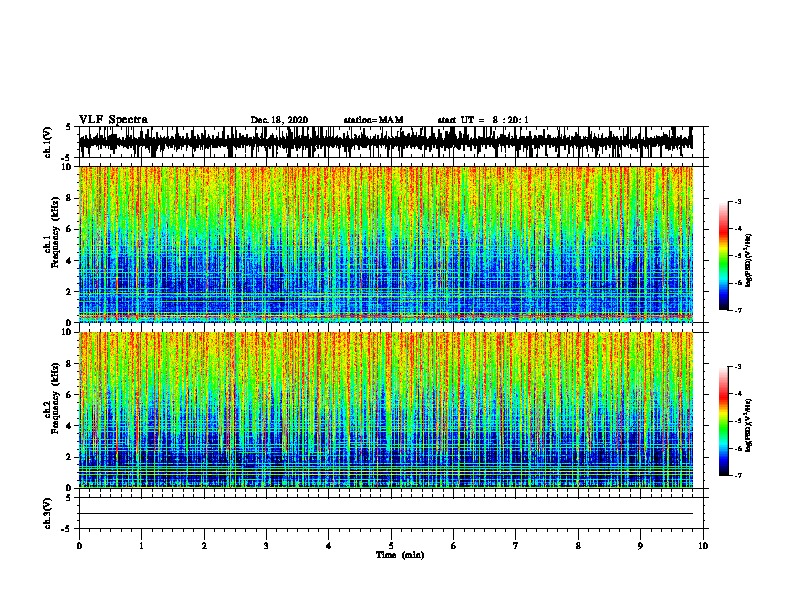Click the ch.2 color bar log(PSD) units label
The width and height of the screenshot is (792, 612).
pos(749,426)
